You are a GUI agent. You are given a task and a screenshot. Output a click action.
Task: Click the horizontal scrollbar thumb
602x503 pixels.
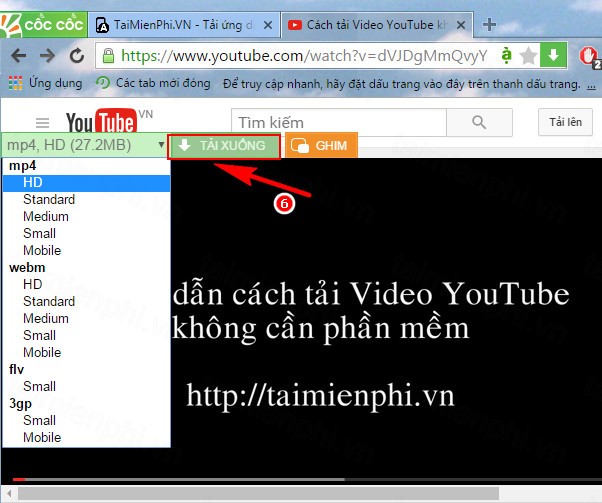[x=258, y=494]
